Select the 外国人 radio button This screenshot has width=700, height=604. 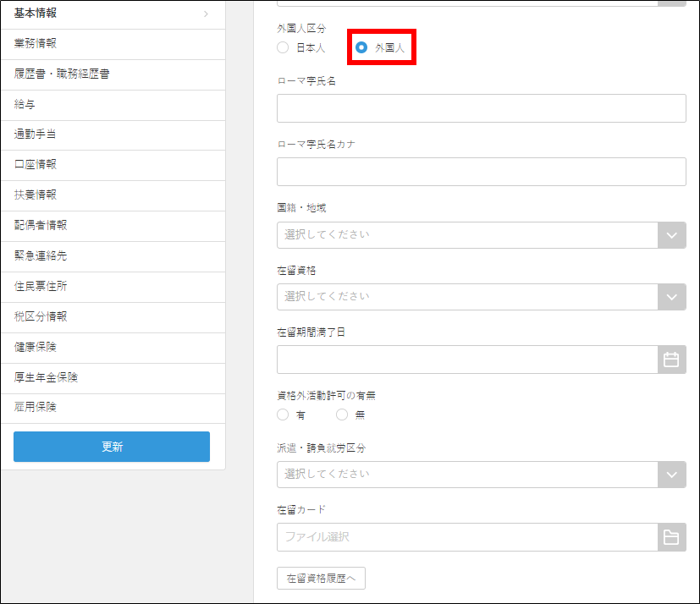point(361,48)
